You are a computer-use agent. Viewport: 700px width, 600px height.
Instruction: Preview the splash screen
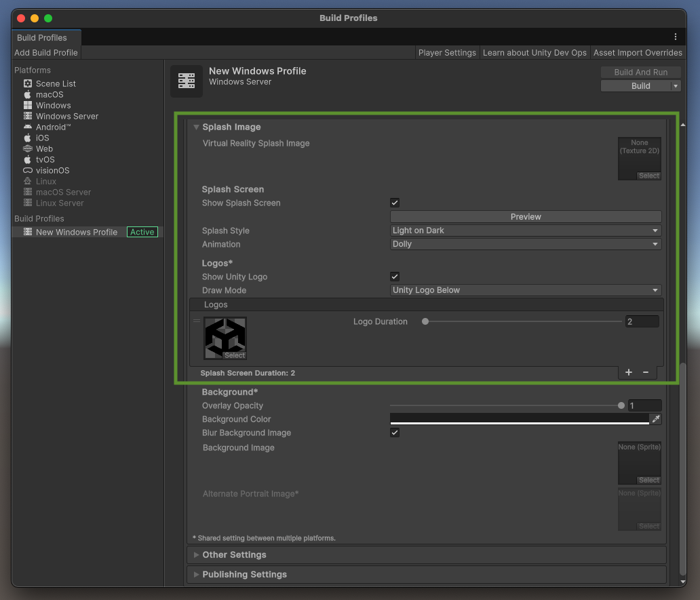click(x=525, y=216)
